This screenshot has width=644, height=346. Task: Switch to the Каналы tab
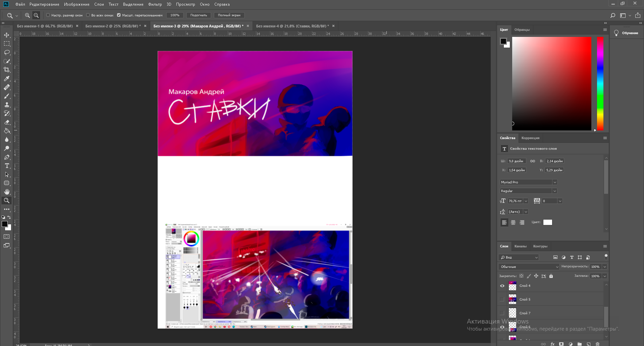520,246
